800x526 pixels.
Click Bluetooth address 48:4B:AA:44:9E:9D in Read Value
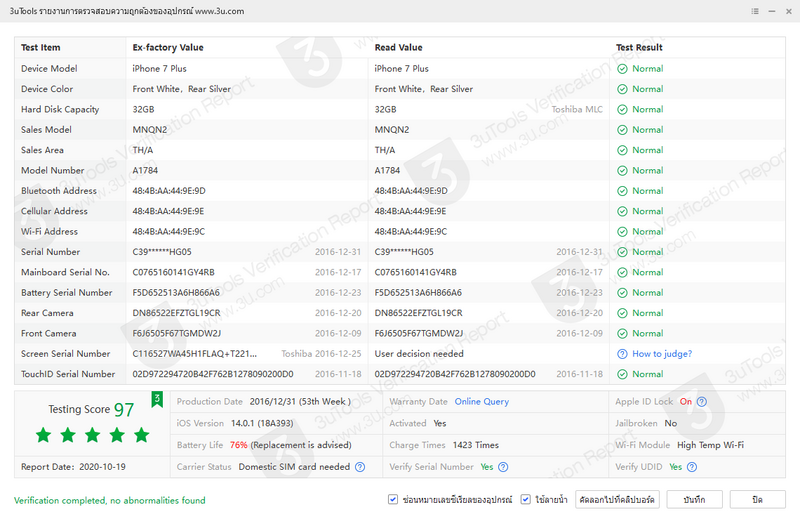tap(411, 191)
